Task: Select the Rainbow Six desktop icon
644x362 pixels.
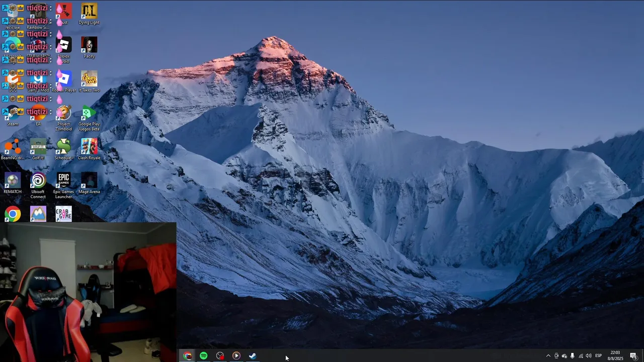Action: (38, 16)
